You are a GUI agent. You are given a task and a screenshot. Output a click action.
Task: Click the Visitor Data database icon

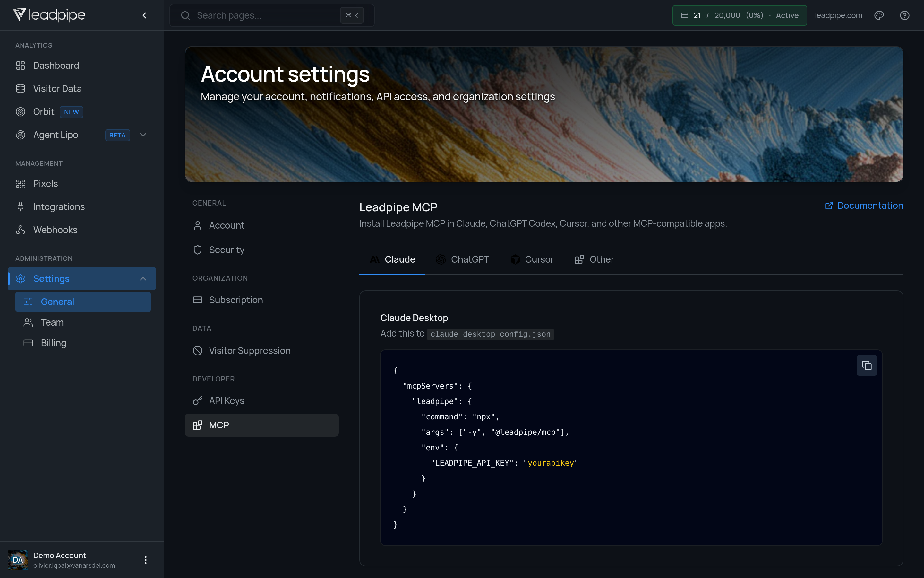(x=21, y=89)
